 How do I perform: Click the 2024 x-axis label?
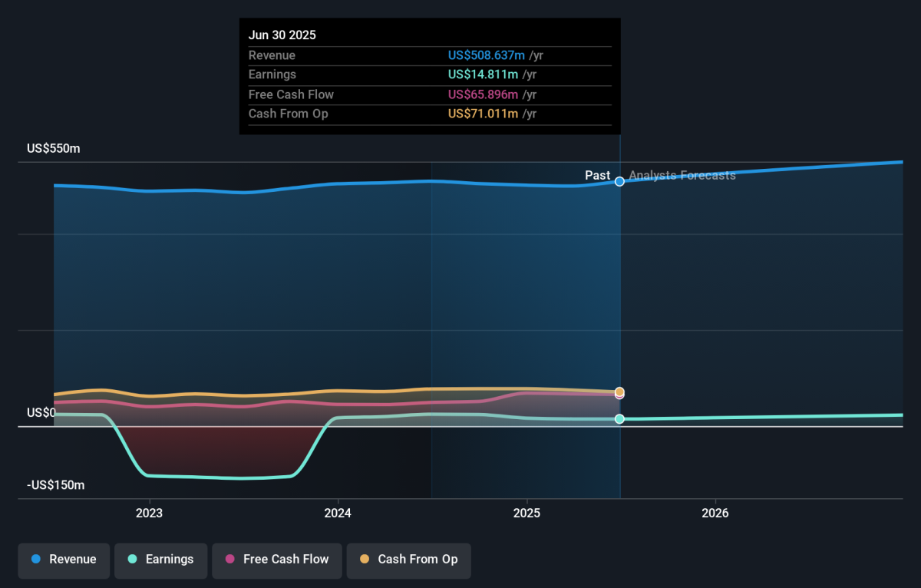338,513
